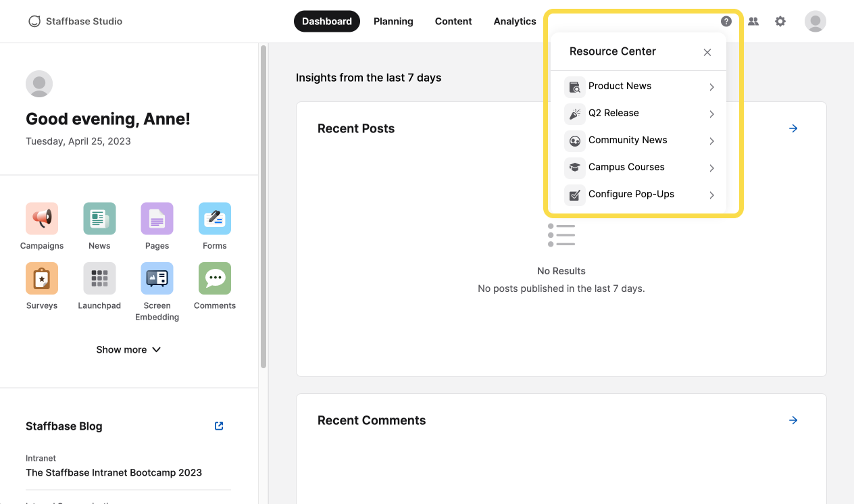The width and height of the screenshot is (854, 504).
Task: Open the Campaigns megaphone icon
Action: (x=42, y=219)
